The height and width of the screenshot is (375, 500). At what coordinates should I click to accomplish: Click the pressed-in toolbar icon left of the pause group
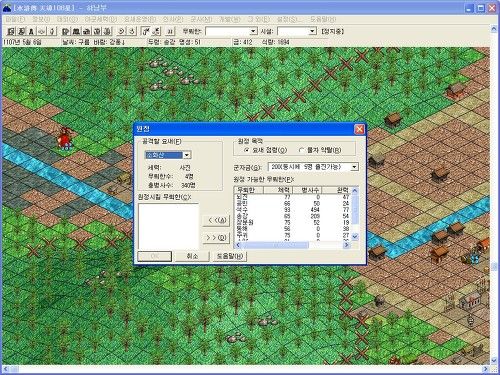(x=146, y=31)
